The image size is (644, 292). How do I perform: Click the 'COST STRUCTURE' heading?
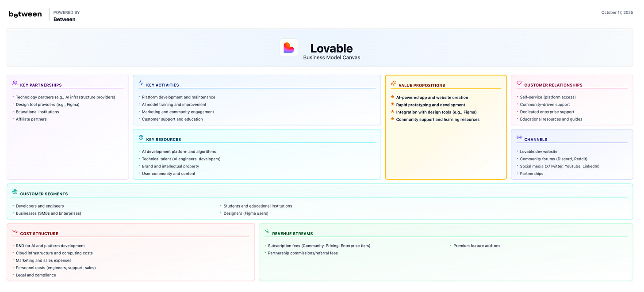[x=39, y=234]
